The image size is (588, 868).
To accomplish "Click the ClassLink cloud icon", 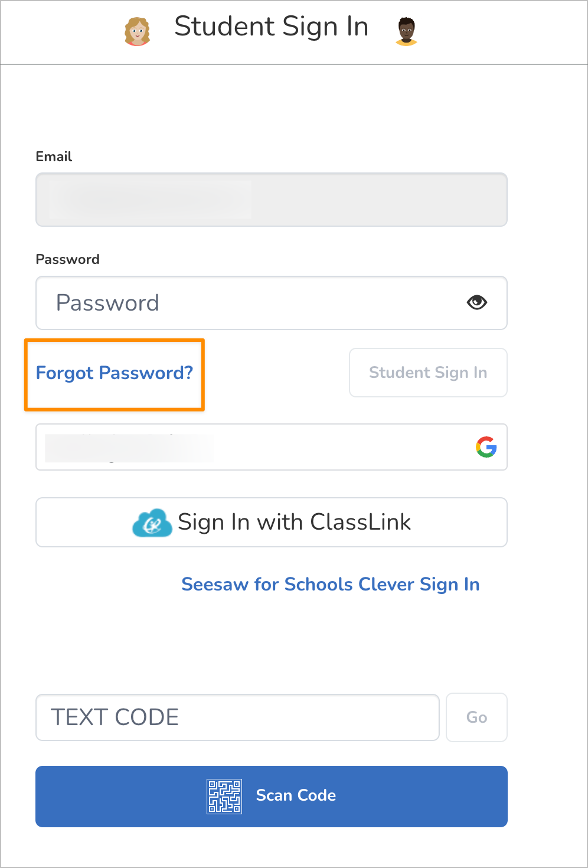I will pyautogui.click(x=152, y=522).
